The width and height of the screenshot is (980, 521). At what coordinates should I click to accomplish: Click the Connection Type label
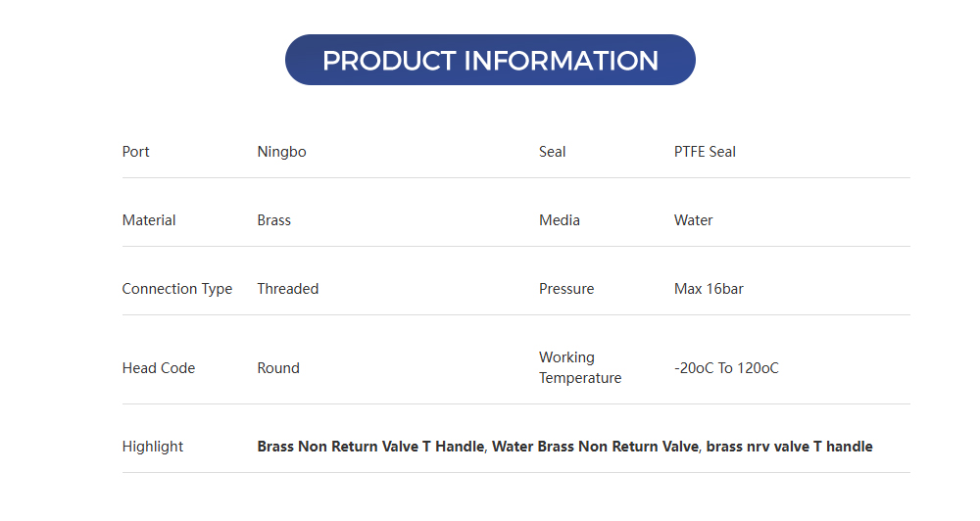(x=177, y=289)
